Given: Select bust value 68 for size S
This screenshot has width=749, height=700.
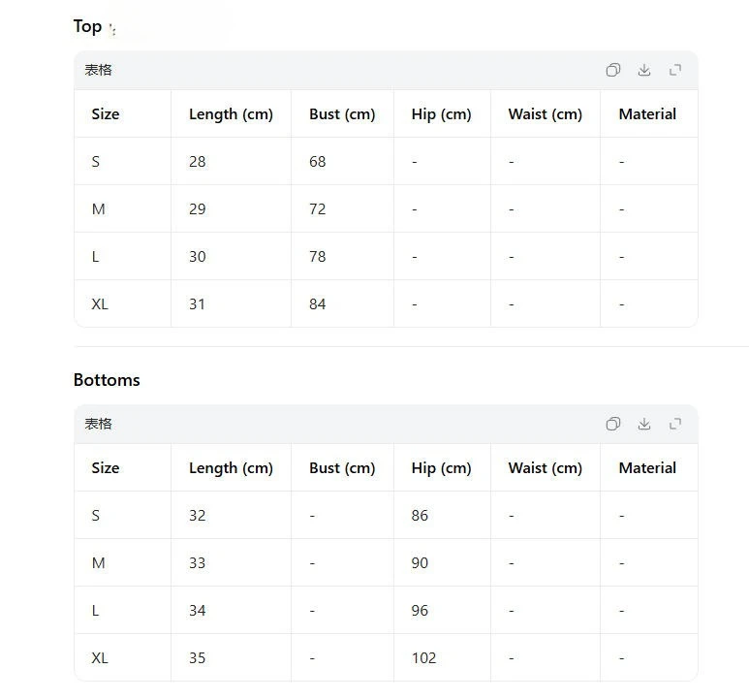Looking at the screenshot, I should [x=317, y=162].
